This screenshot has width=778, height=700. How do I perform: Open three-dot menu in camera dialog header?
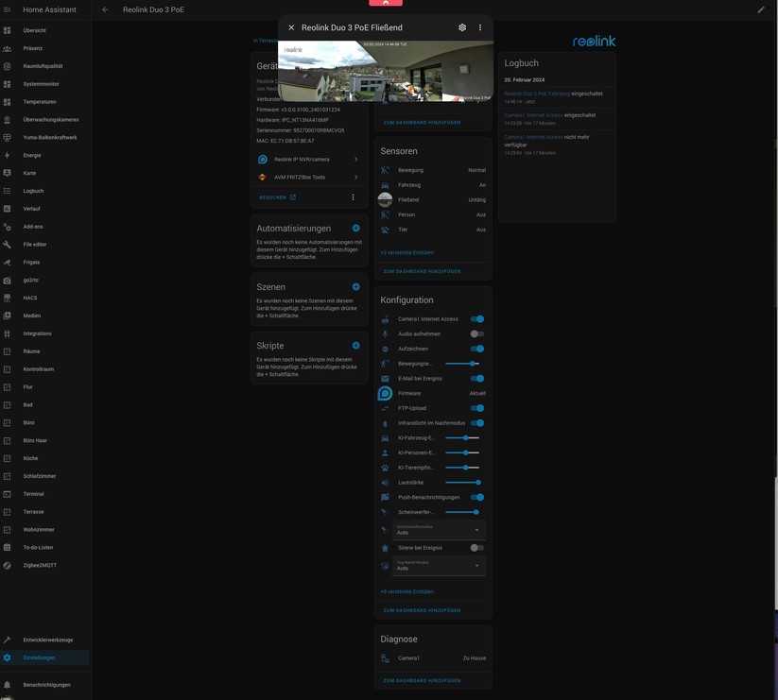pos(480,27)
